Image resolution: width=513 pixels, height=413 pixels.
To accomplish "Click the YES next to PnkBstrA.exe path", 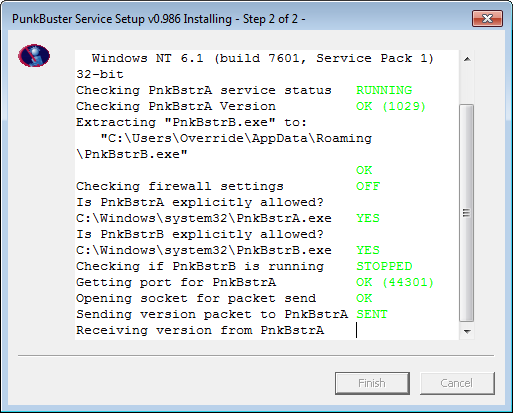I will (368, 218).
